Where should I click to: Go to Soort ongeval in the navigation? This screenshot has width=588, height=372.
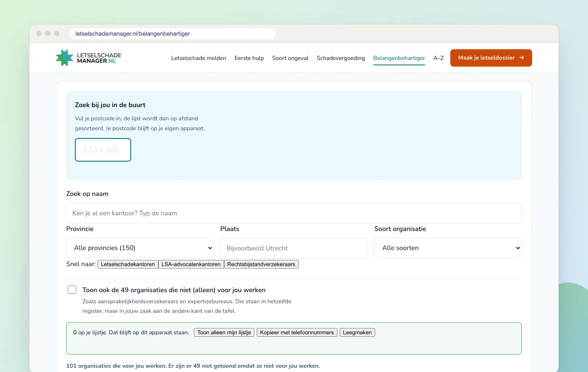click(290, 58)
